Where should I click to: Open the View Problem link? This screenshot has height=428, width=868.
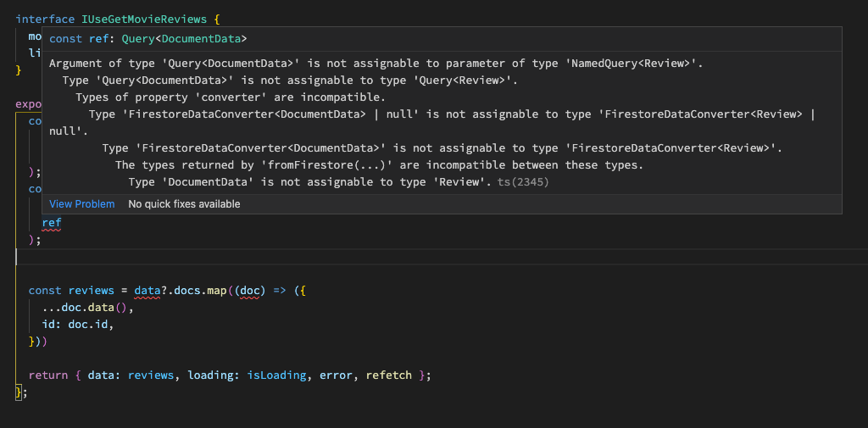pos(82,203)
